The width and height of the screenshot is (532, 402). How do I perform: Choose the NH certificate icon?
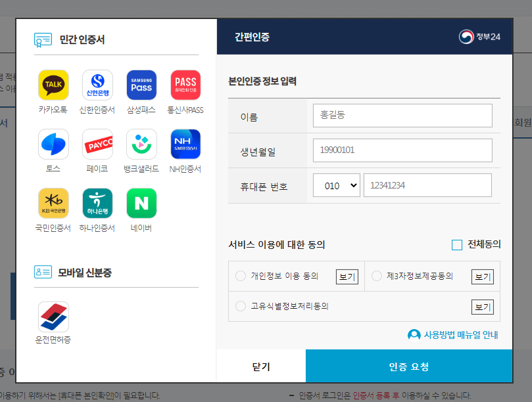pyautogui.click(x=185, y=144)
